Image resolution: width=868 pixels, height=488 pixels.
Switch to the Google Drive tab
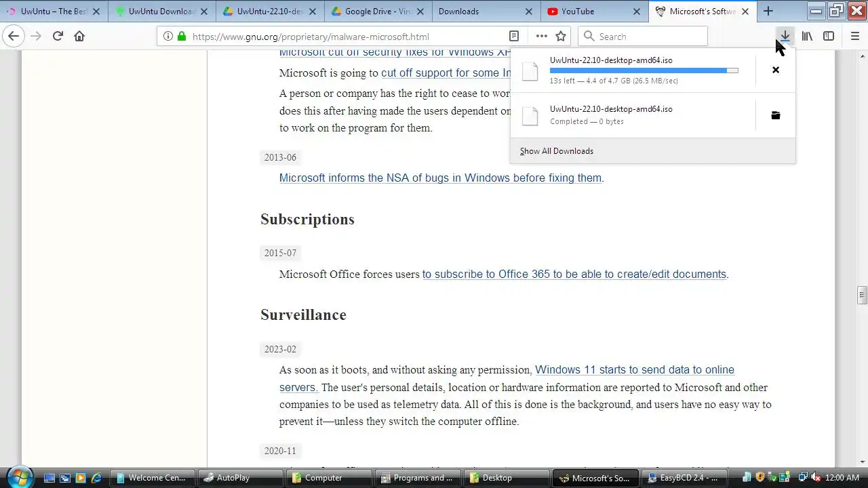[x=378, y=12]
